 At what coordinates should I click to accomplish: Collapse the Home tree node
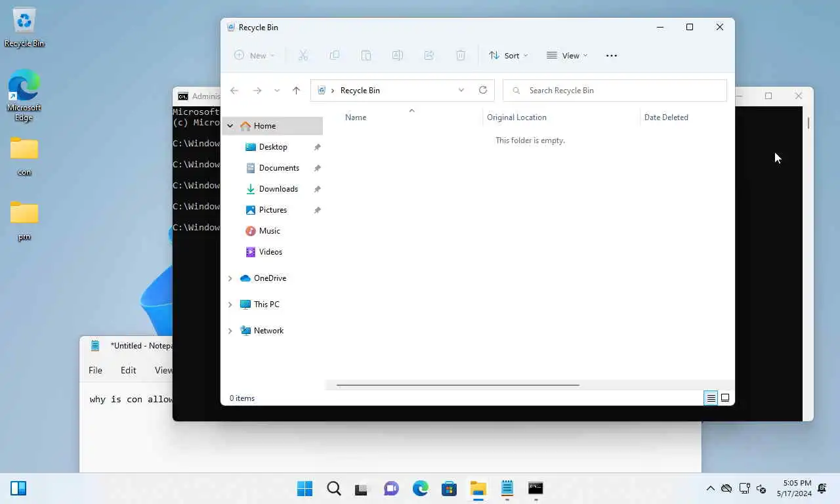(x=230, y=126)
